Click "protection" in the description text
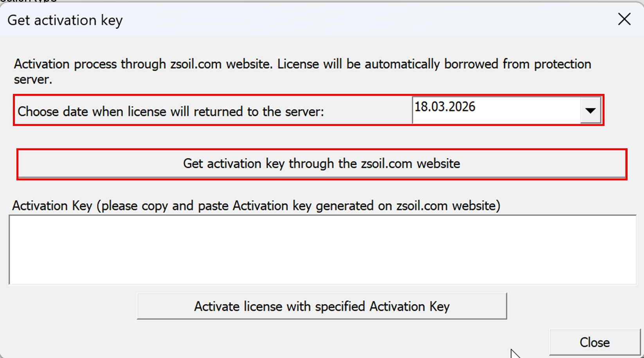This screenshot has width=644, height=358. pyautogui.click(x=562, y=64)
